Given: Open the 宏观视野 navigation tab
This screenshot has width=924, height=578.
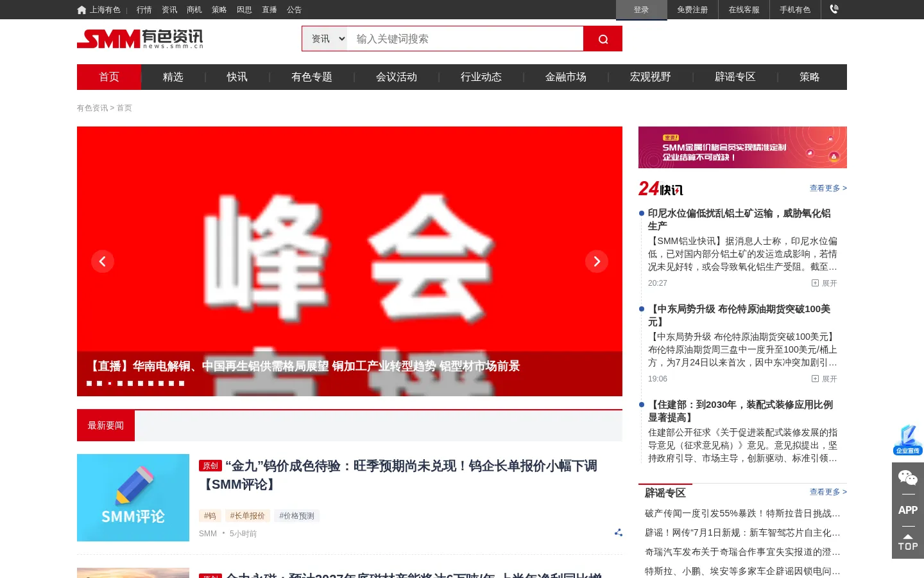Looking at the screenshot, I should click(x=651, y=77).
